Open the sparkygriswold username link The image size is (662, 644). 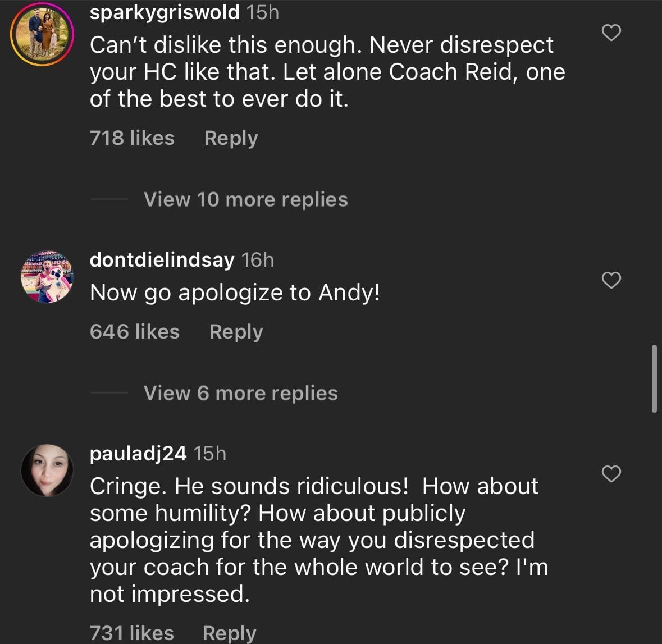point(165,12)
